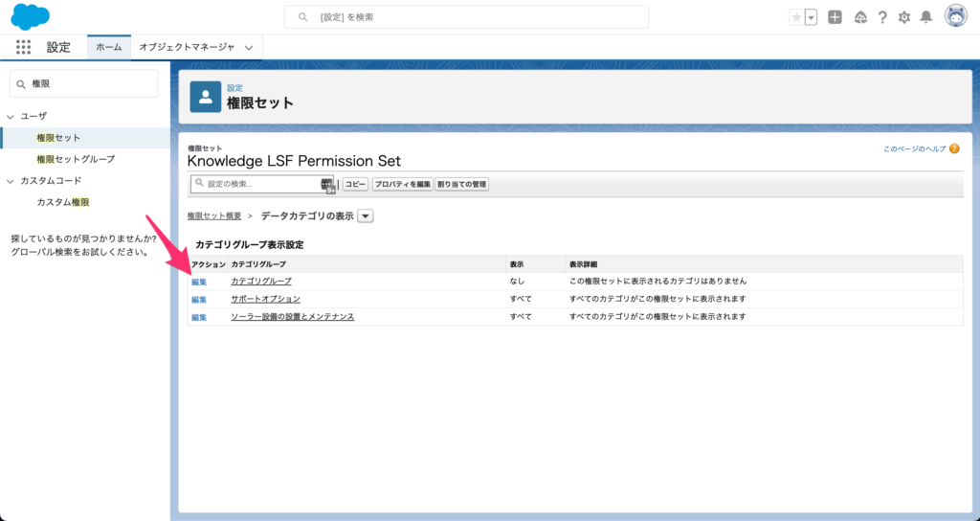Open the Trailhead guidance icon

tap(860, 17)
